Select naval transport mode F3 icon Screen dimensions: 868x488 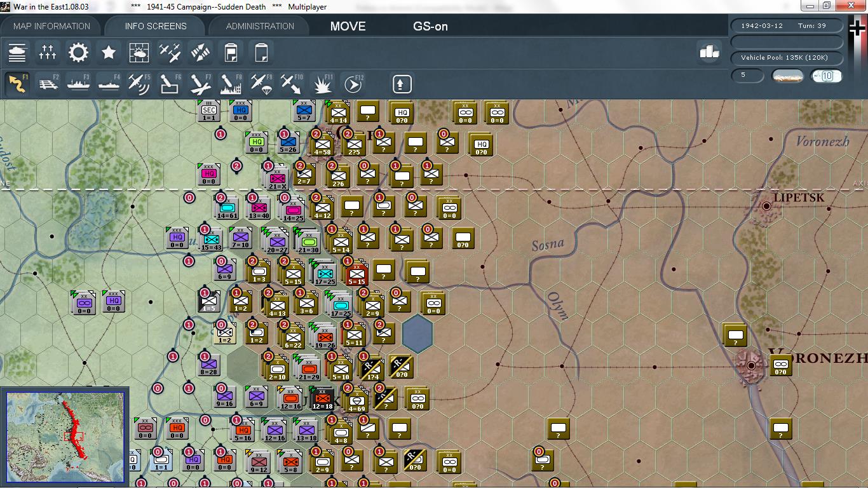click(78, 83)
